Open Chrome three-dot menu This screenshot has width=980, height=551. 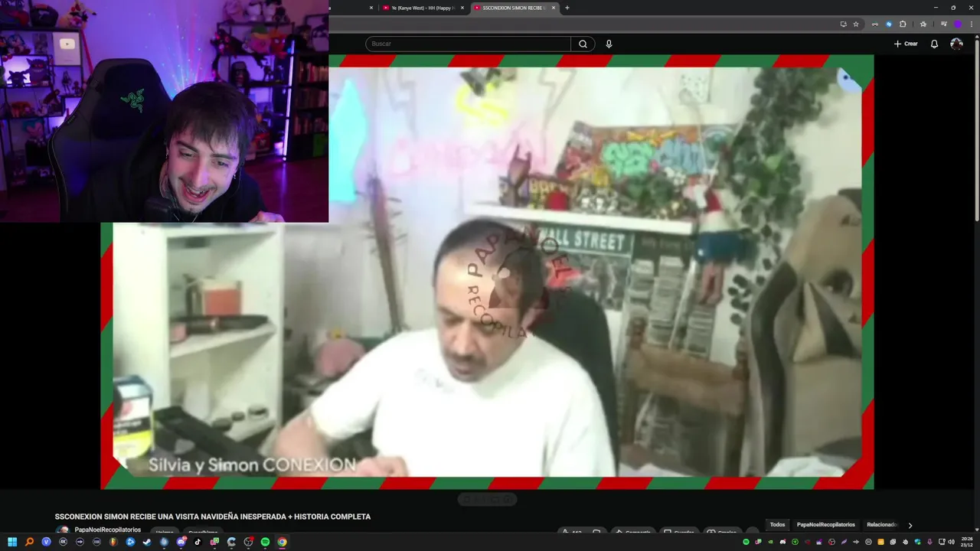[x=972, y=24]
